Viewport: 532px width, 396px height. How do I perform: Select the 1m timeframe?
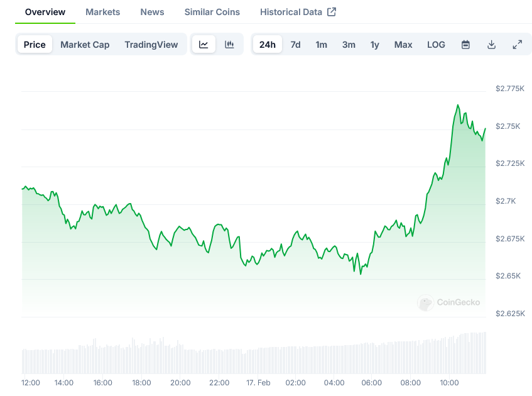point(321,44)
